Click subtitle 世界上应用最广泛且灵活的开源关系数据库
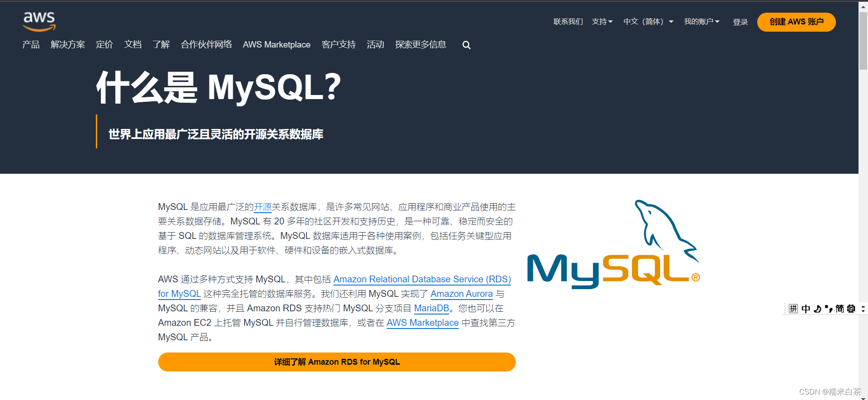Viewport: 868px width, 400px height. [216, 134]
